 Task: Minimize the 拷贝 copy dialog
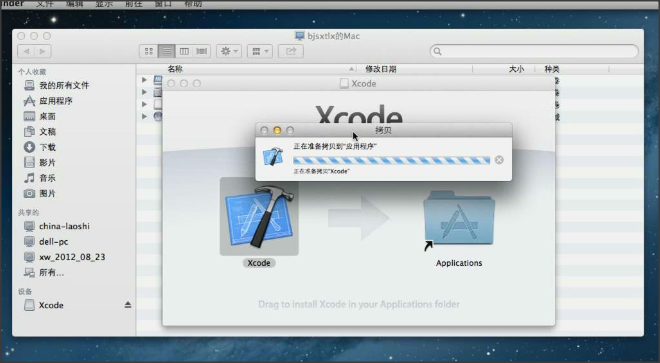click(277, 131)
